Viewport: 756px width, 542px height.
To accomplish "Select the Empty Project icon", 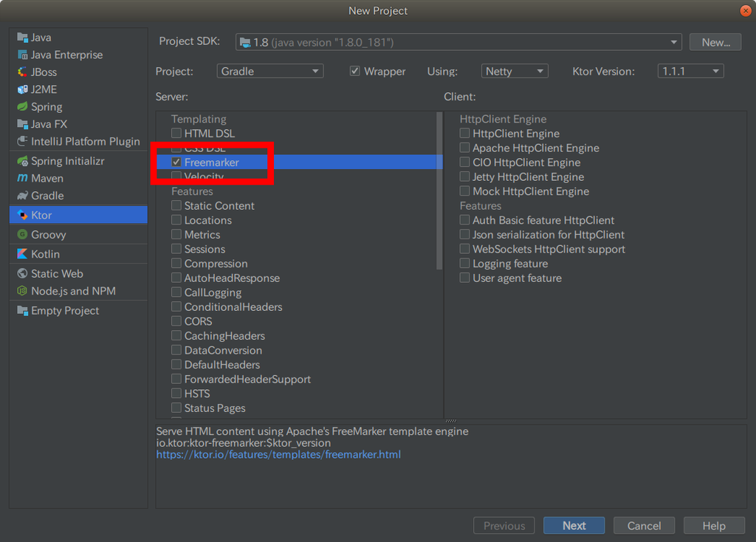I will (x=22, y=311).
